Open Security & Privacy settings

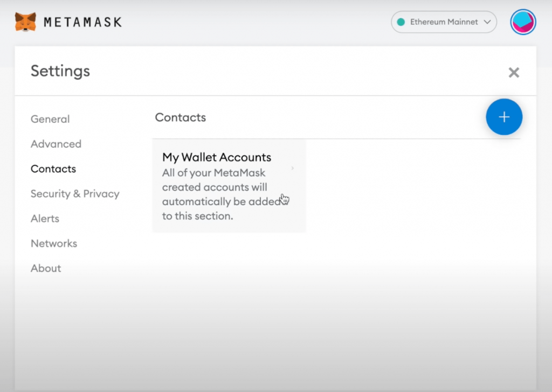(x=75, y=194)
